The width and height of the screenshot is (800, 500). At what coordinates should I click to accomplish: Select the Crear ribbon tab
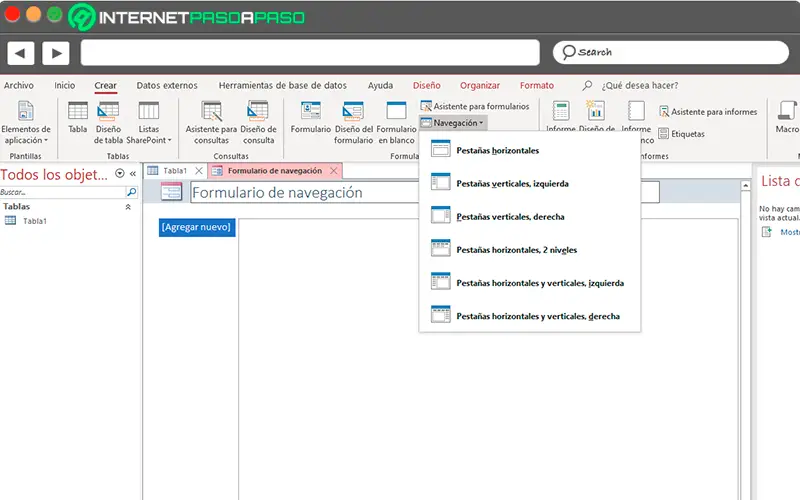pyautogui.click(x=106, y=85)
